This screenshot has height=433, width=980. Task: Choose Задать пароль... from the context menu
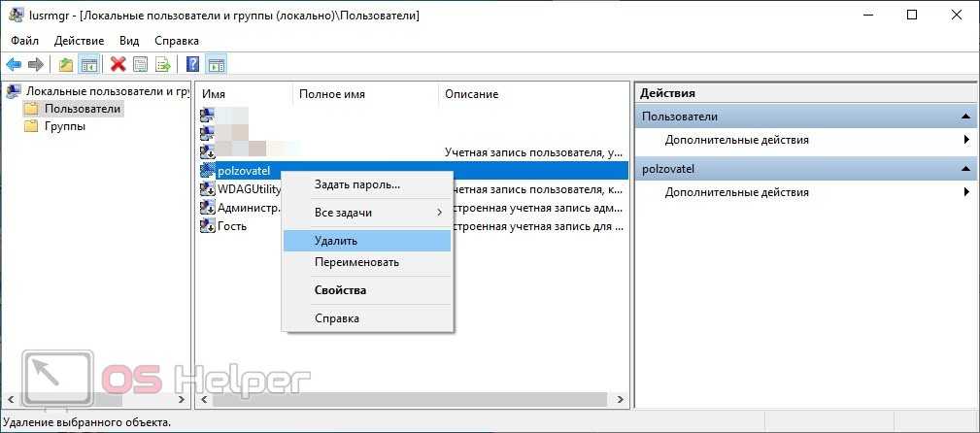point(367,184)
